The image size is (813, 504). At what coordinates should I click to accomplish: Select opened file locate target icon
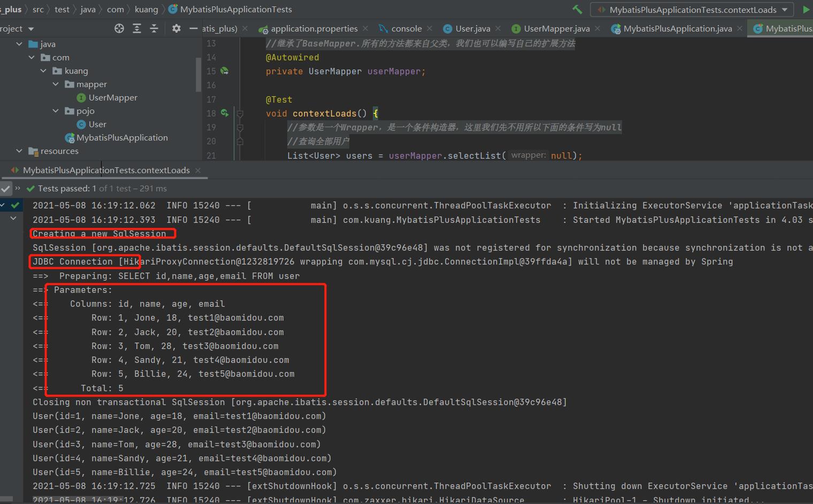point(119,28)
